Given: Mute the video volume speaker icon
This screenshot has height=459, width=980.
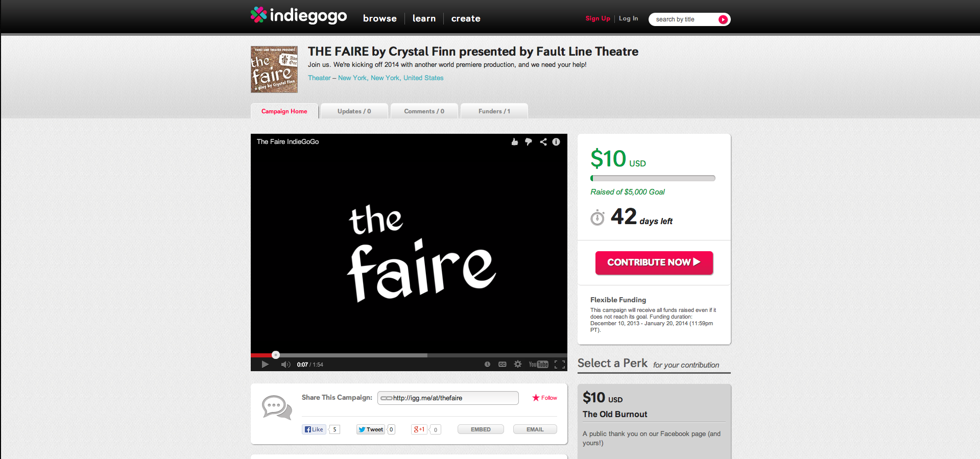Looking at the screenshot, I should 285,365.
